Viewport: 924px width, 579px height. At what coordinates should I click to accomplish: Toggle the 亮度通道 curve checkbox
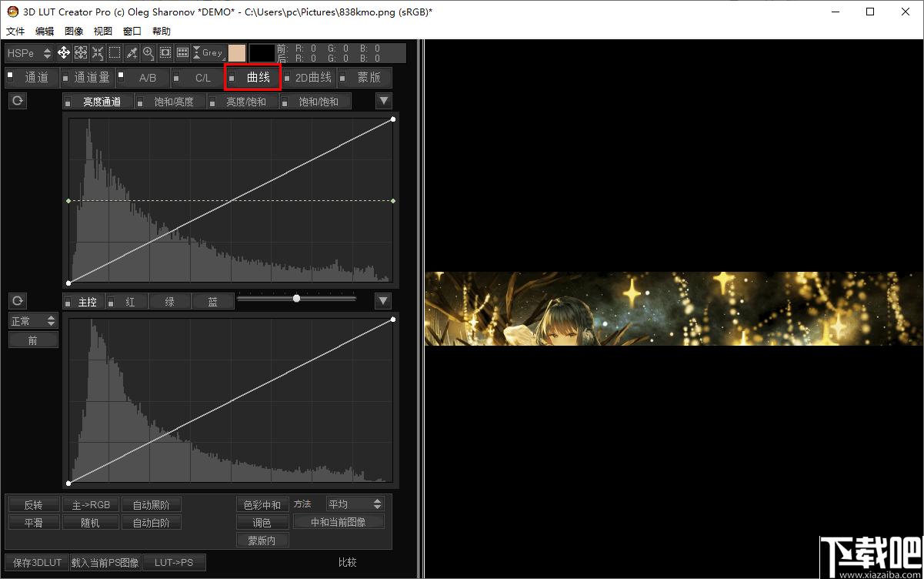[68, 102]
